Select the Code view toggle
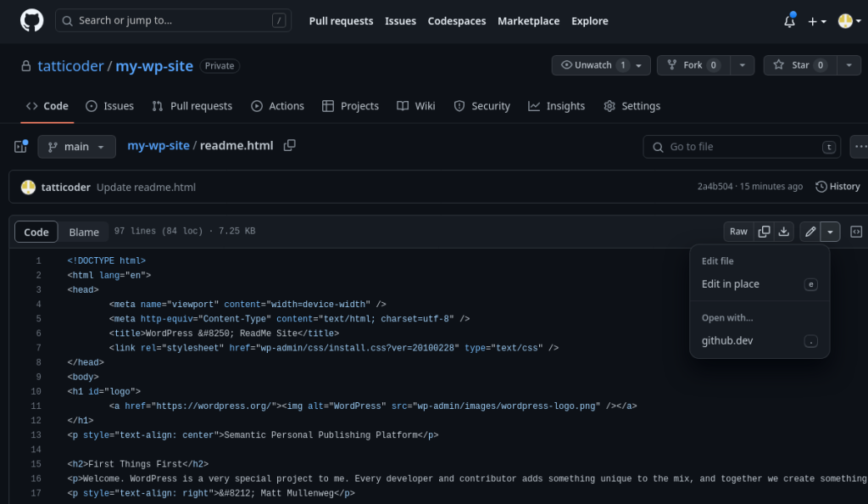Viewport: 868px width, 504px height. pyautogui.click(x=36, y=232)
